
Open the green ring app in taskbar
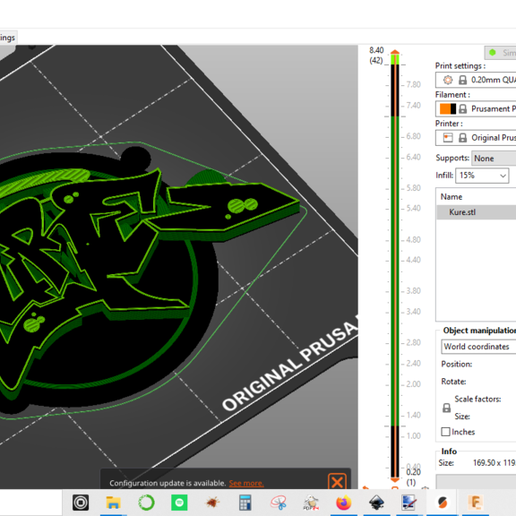[146, 502]
